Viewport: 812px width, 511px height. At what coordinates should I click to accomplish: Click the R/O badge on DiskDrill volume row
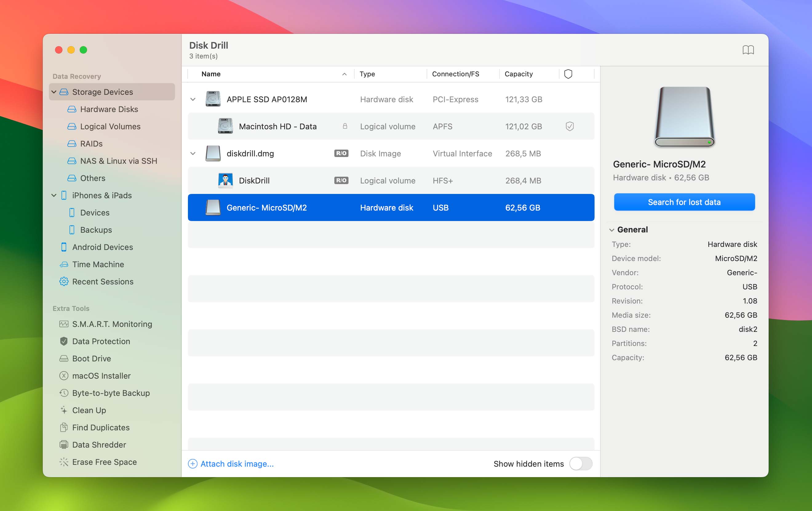tap(341, 180)
